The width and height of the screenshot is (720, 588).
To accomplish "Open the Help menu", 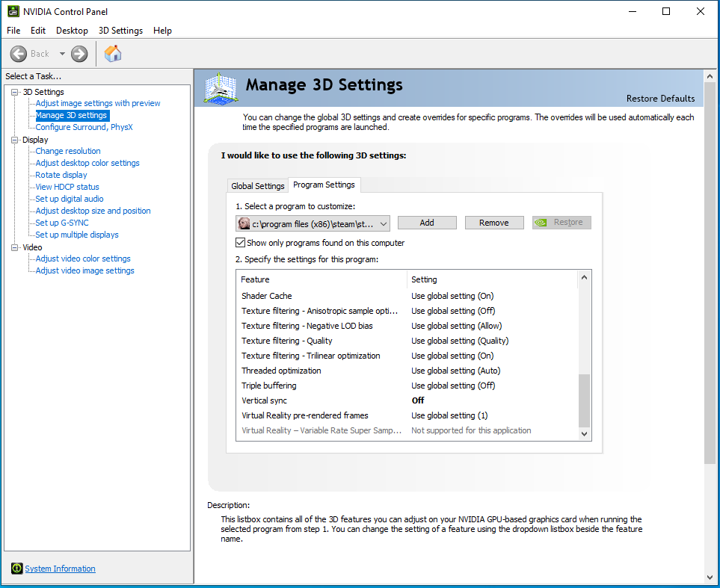I will point(162,31).
